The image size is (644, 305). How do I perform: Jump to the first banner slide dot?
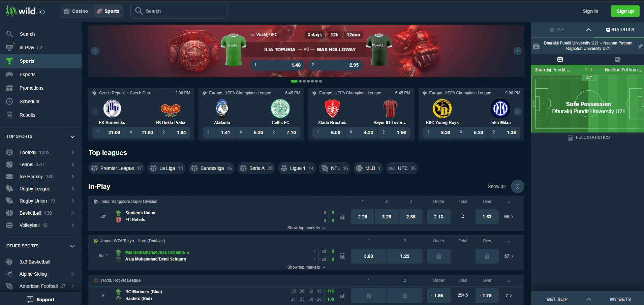pyautogui.click(x=294, y=81)
